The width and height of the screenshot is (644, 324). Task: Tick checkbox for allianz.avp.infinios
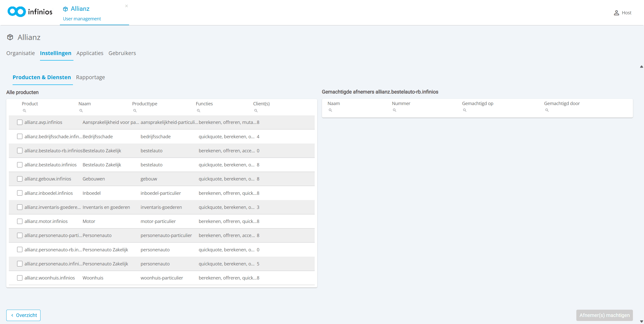coord(20,122)
